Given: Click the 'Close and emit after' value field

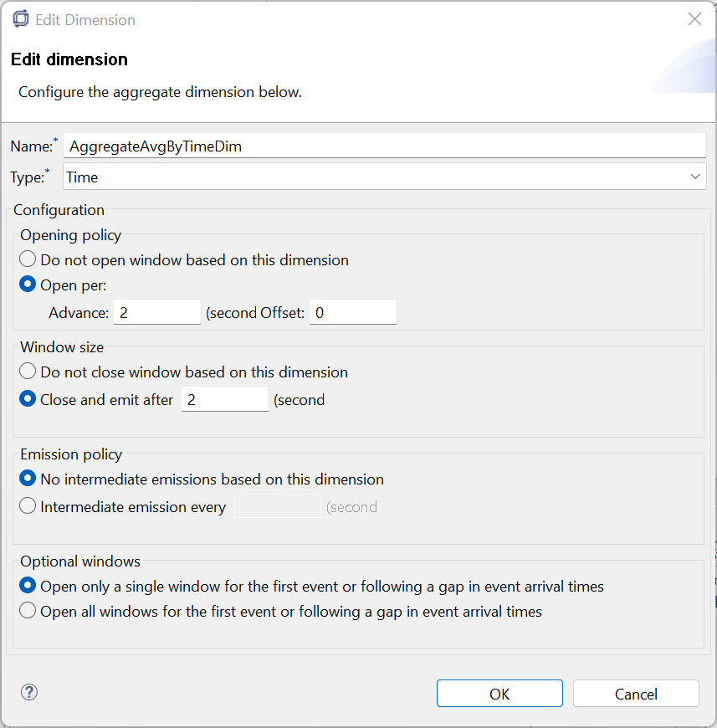Looking at the screenshot, I should point(224,400).
